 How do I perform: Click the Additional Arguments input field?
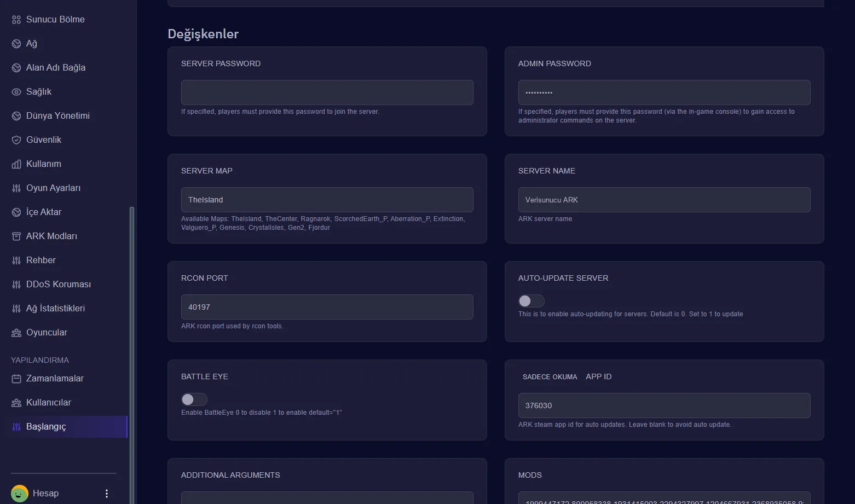[x=327, y=498]
